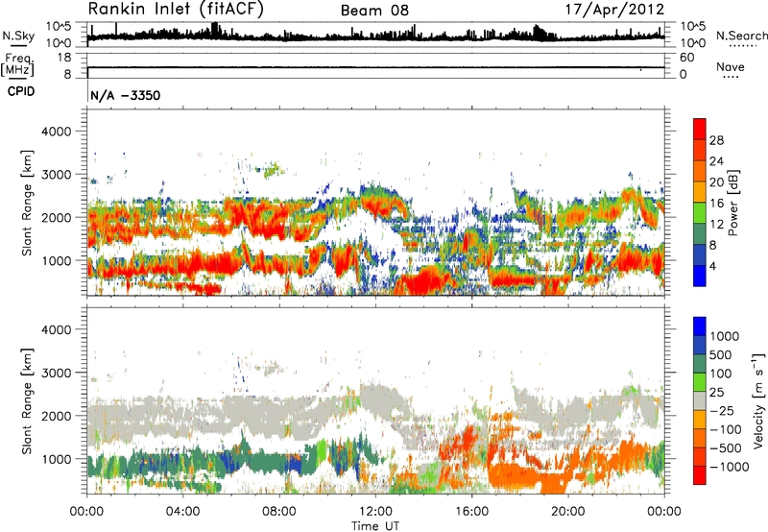Click the '-500' velocity colorbar tick
768x532 pixels.
tap(726, 448)
